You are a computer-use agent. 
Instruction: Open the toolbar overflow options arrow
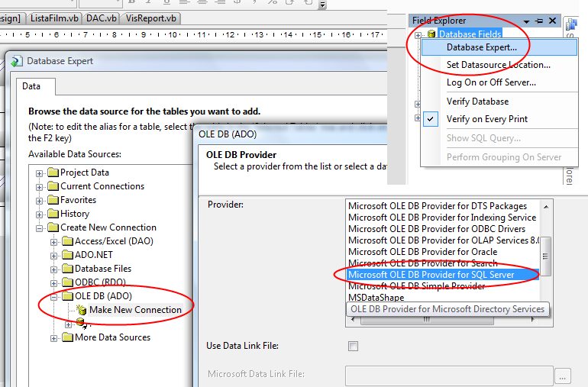pyautogui.click(x=322, y=5)
